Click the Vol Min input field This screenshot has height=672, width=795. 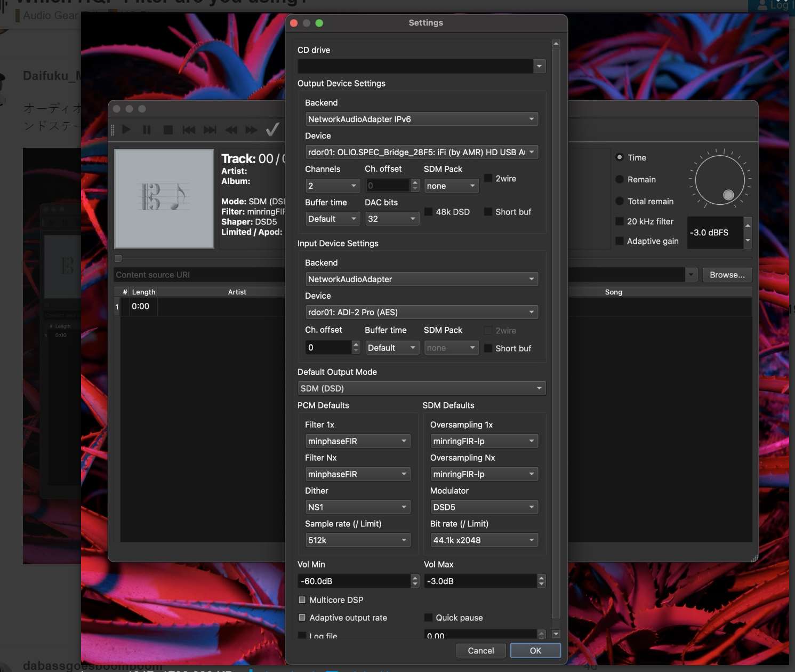click(354, 581)
